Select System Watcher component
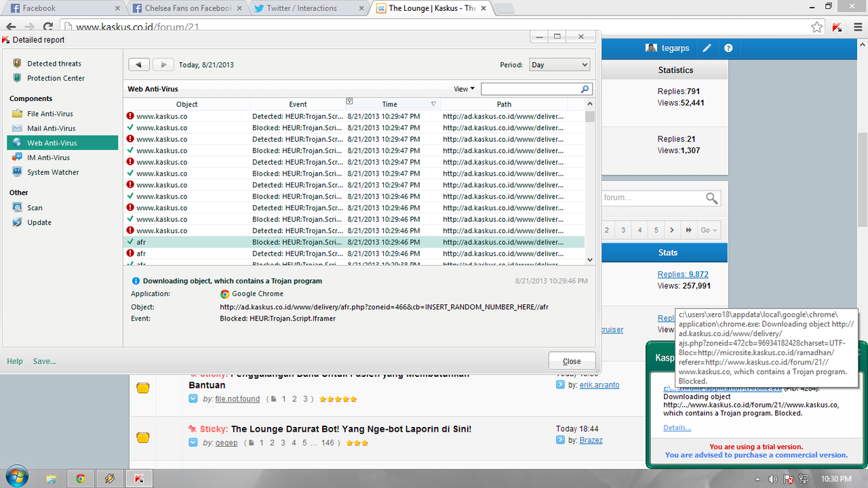The width and height of the screenshot is (868, 488). pyautogui.click(x=53, y=172)
